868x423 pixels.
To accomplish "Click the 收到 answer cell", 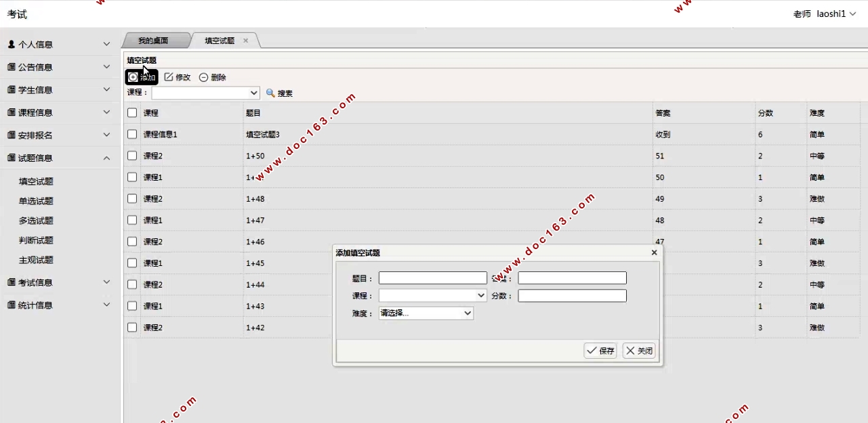I will click(663, 135).
